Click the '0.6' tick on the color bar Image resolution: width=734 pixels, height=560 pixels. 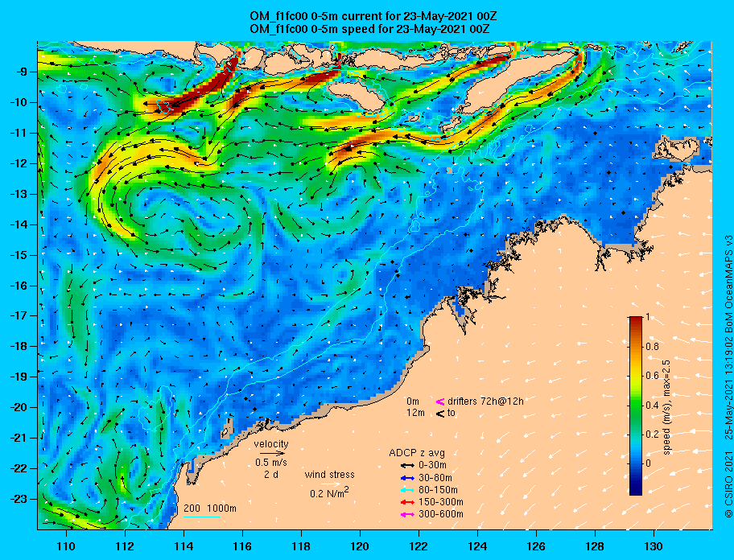click(653, 376)
